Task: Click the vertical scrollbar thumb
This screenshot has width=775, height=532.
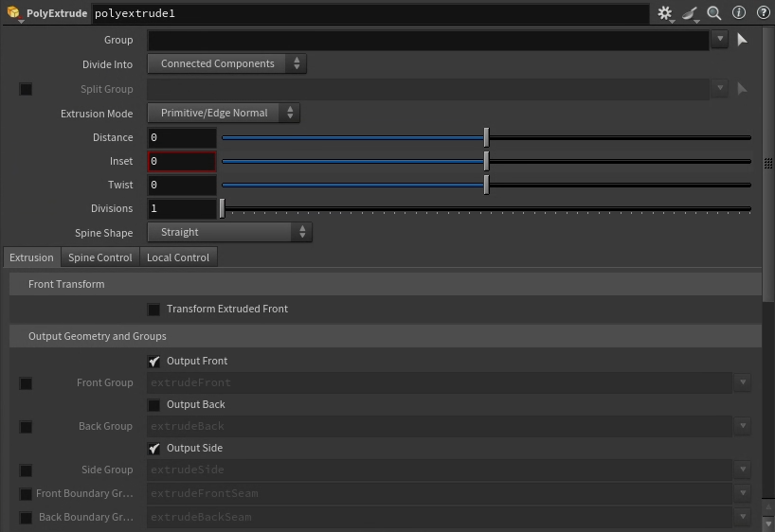Action: point(768,163)
